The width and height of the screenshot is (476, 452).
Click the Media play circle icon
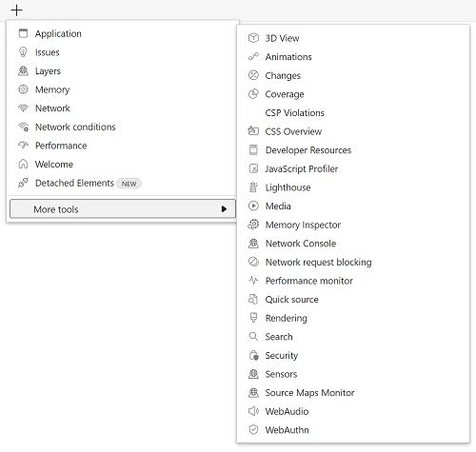[x=253, y=206]
